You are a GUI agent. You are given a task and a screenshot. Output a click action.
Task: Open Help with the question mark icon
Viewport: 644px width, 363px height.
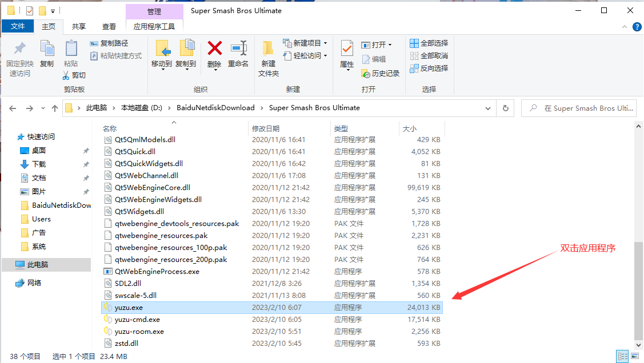[637, 27]
